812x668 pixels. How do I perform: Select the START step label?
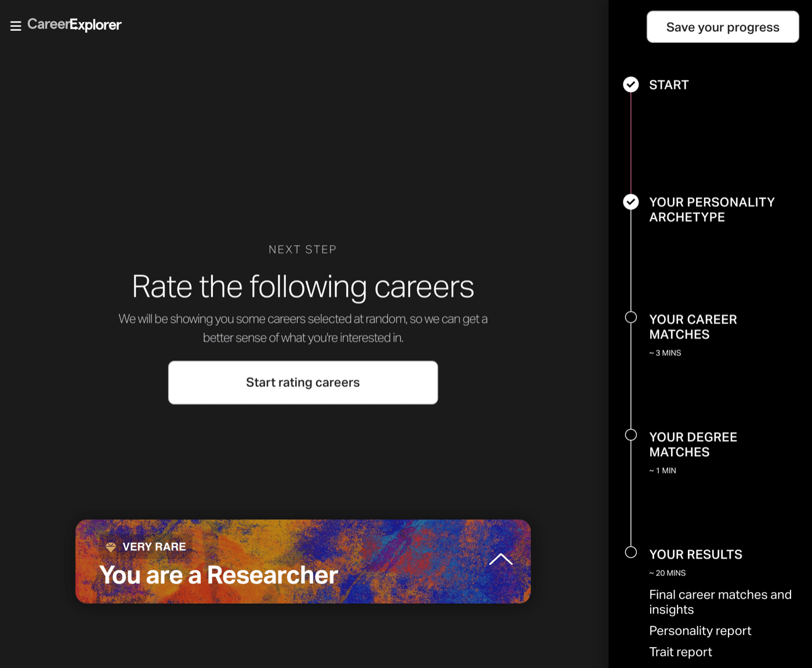pos(669,85)
